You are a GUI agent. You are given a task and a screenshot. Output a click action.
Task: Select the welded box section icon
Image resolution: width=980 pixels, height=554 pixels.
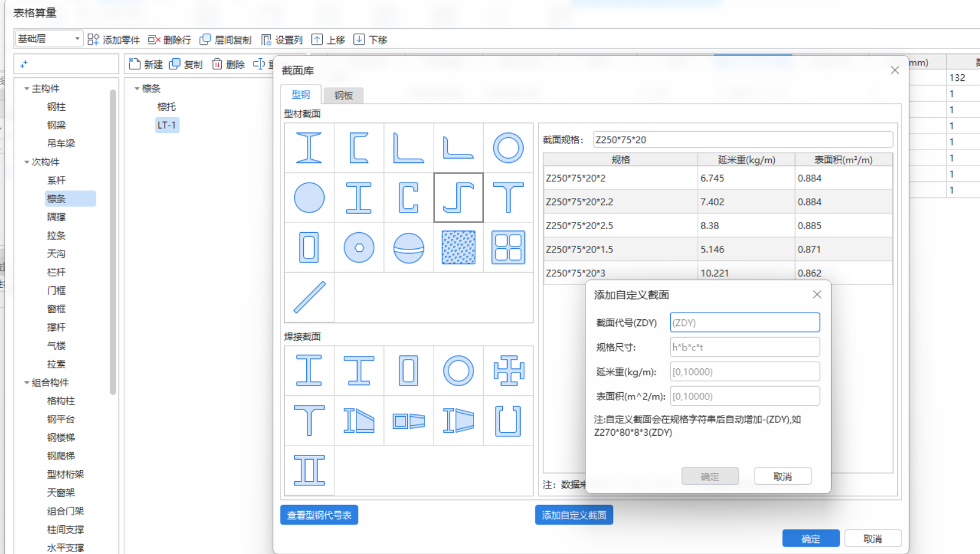click(409, 371)
